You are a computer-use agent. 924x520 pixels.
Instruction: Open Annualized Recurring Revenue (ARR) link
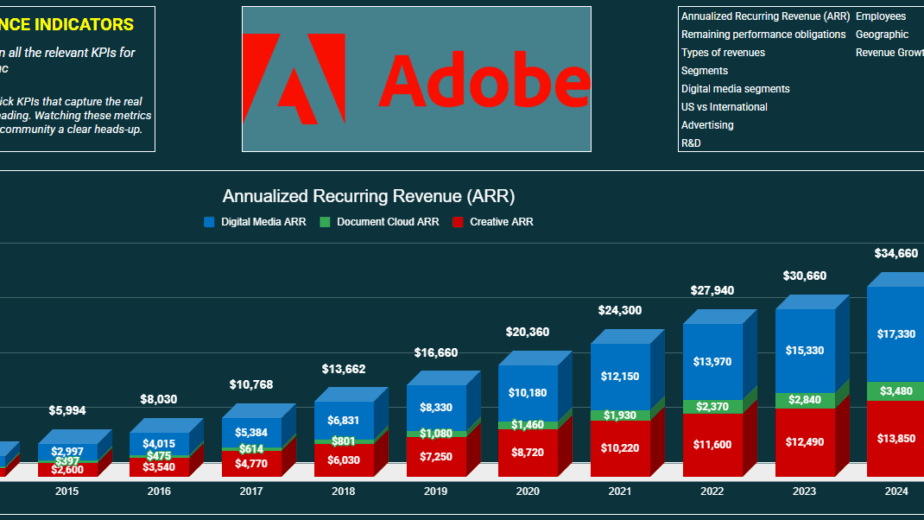click(x=764, y=17)
